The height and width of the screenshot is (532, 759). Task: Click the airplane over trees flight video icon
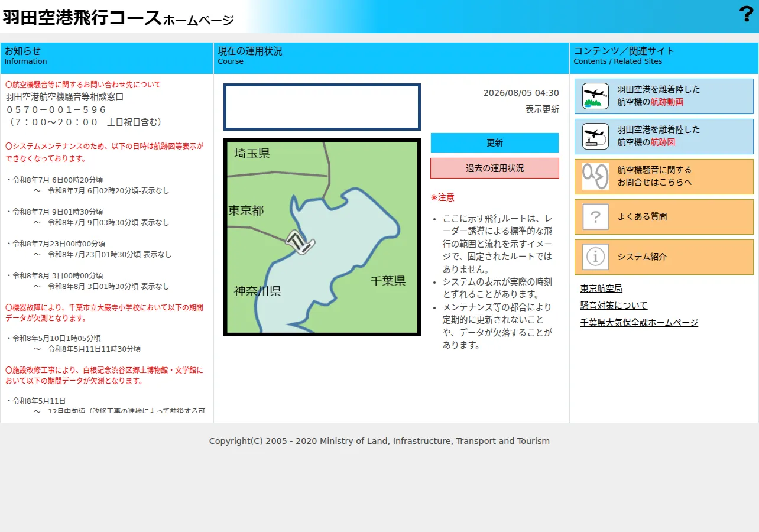pos(595,96)
